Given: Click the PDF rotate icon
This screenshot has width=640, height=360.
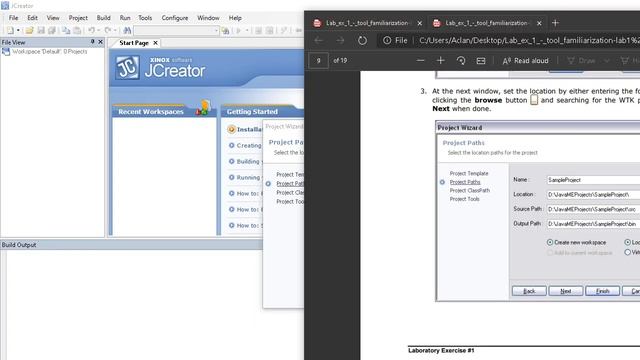Looking at the screenshot, I should (x=461, y=61).
